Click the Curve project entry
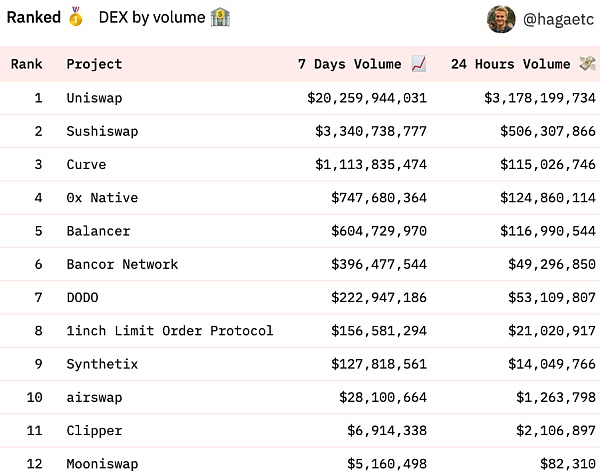 [x=86, y=164]
